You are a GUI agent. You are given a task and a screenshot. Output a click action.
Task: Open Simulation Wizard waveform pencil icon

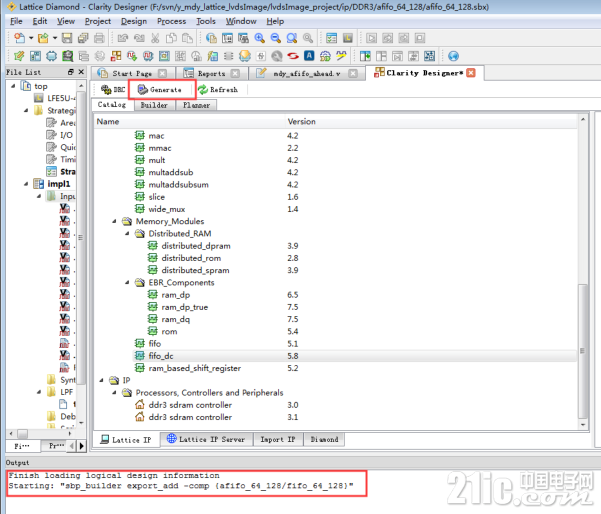coord(341,56)
